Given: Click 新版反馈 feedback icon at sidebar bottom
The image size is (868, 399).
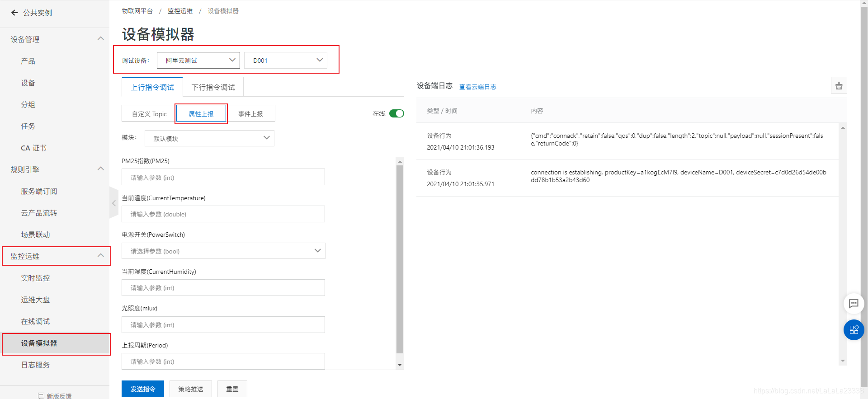Looking at the screenshot, I should coord(41,396).
